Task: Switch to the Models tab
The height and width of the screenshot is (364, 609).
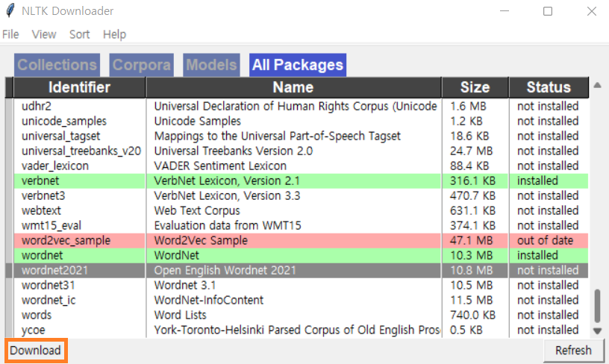Action: coord(211,65)
